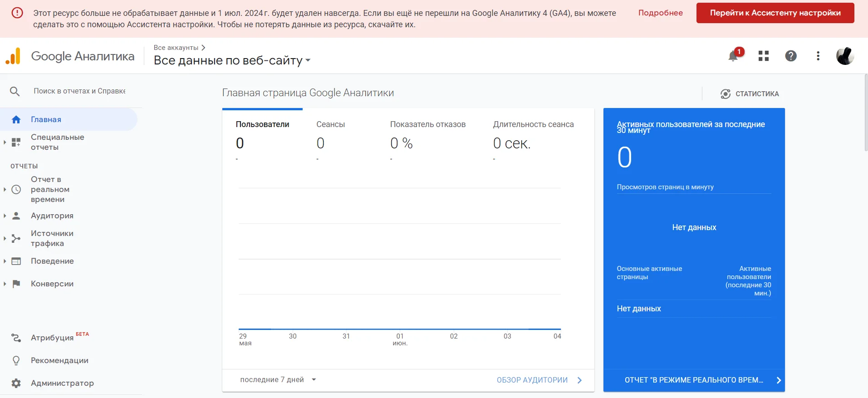Click the Подробнее link in the banner
Screen dimensions: 868x398
click(x=660, y=13)
